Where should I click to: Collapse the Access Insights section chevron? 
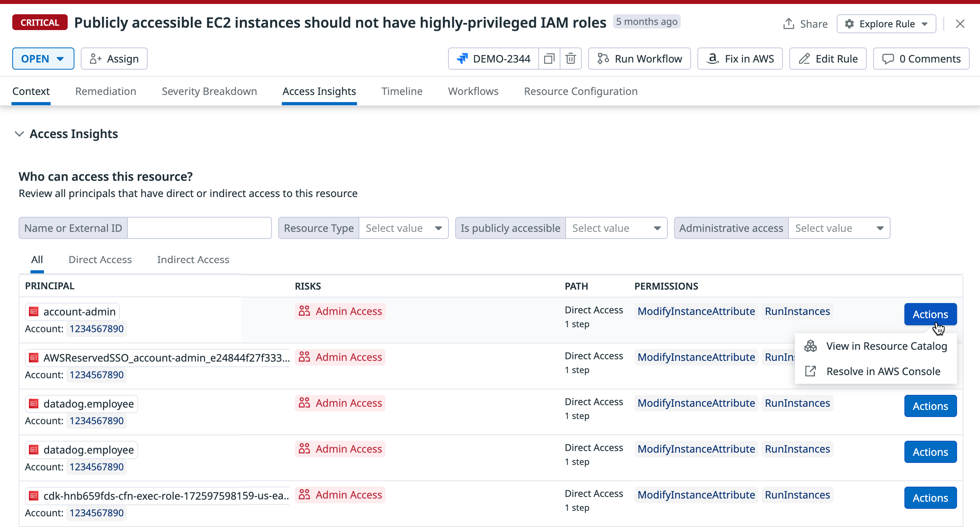[x=19, y=134]
